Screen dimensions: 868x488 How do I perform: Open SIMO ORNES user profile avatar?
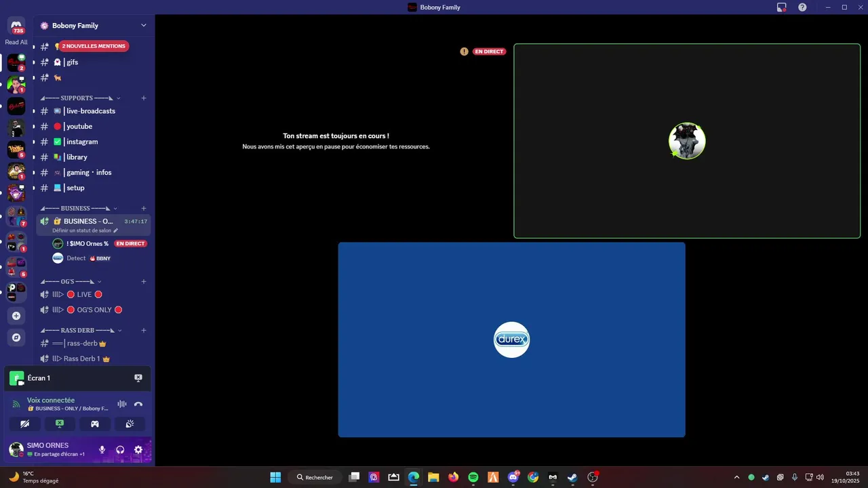[x=16, y=449]
